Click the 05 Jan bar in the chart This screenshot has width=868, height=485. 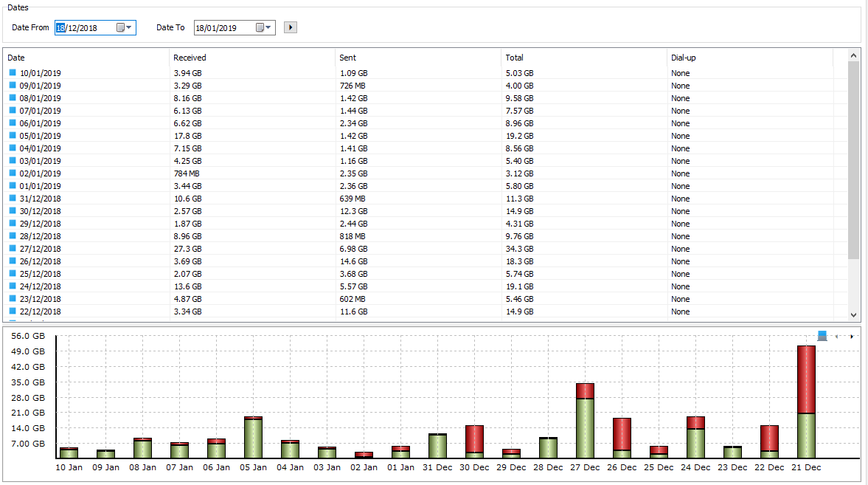pos(253,437)
